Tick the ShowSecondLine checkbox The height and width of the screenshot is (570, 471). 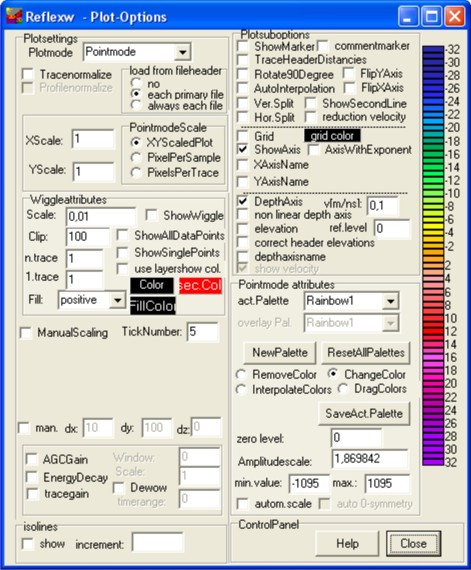[x=310, y=103]
